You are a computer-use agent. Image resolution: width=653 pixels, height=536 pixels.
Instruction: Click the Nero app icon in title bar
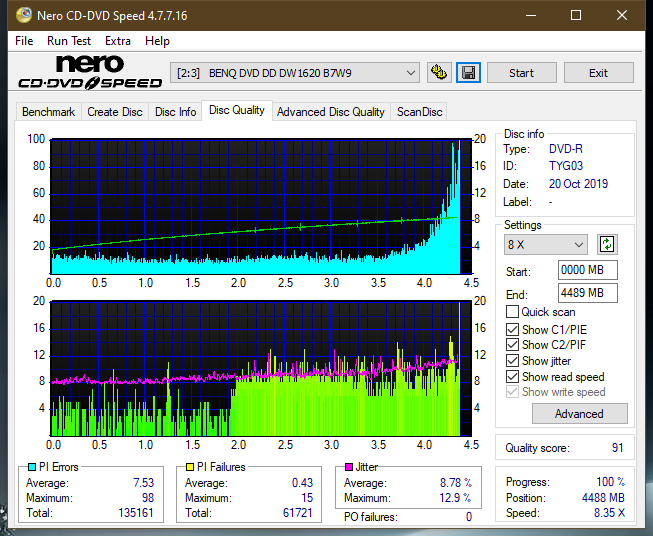click(x=24, y=15)
